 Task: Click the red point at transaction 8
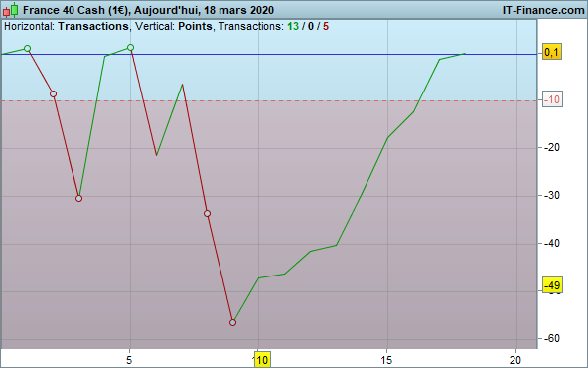(x=207, y=213)
